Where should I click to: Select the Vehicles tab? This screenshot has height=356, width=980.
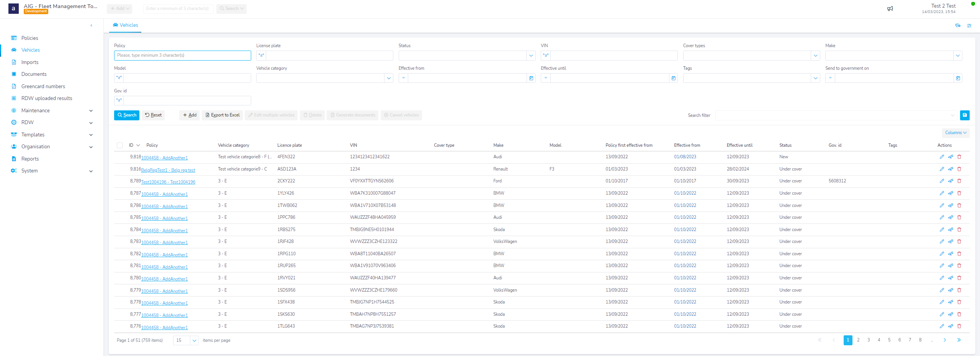(x=125, y=25)
